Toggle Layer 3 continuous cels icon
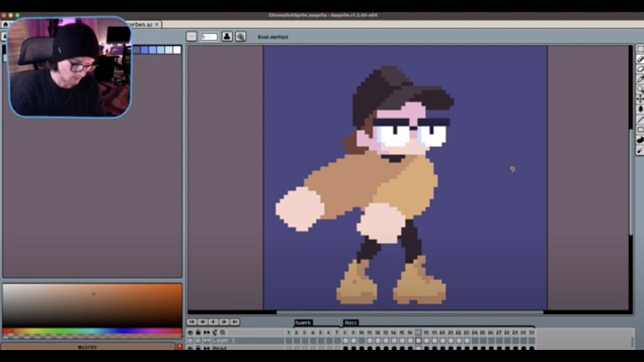 point(206,340)
